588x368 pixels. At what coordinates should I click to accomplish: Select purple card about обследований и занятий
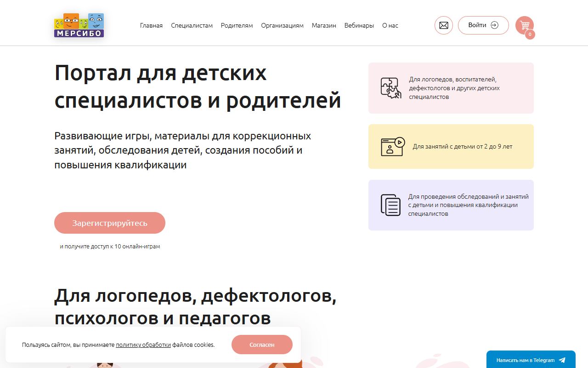pos(451,205)
